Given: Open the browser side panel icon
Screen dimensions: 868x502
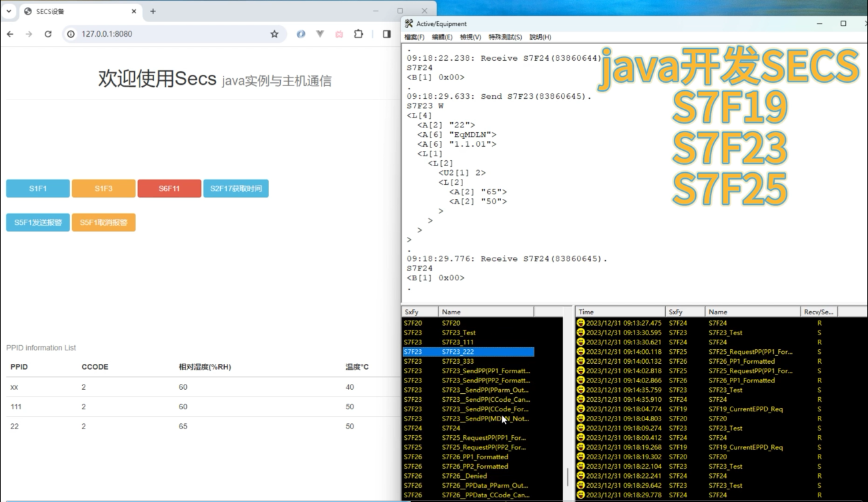Looking at the screenshot, I should [x=387, y=33].
